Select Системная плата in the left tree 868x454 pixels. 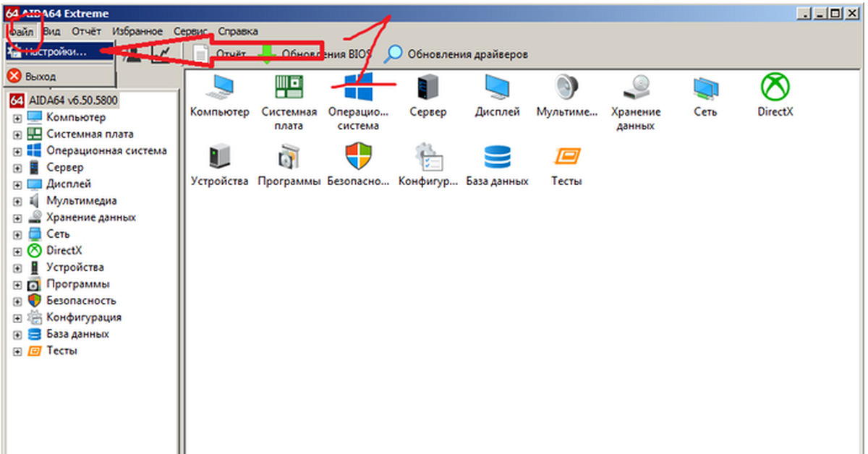(90, 134)
